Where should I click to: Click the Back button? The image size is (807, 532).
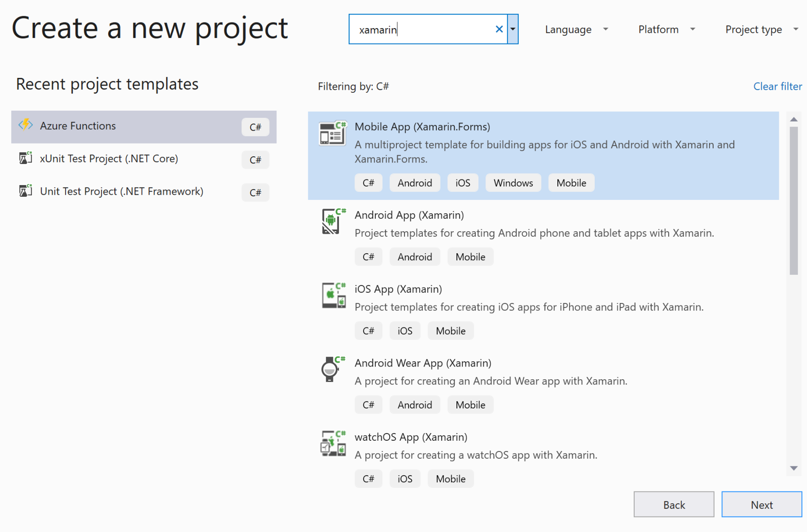point(674,504)
